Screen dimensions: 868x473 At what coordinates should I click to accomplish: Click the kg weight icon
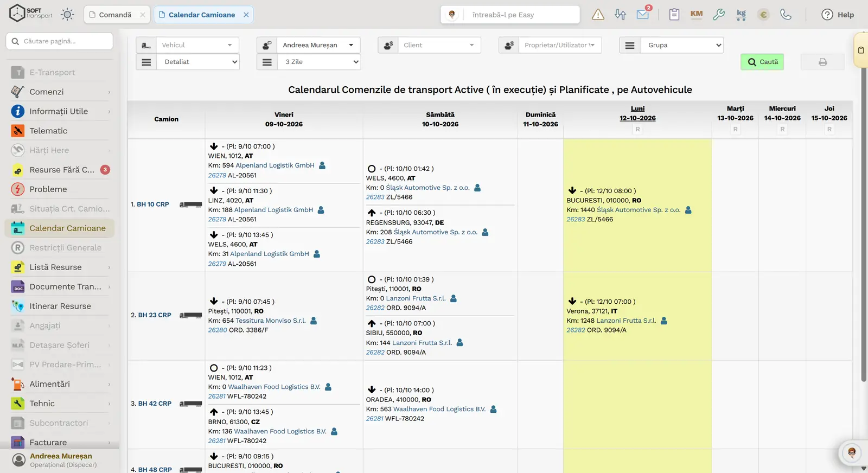click(741, 15)
